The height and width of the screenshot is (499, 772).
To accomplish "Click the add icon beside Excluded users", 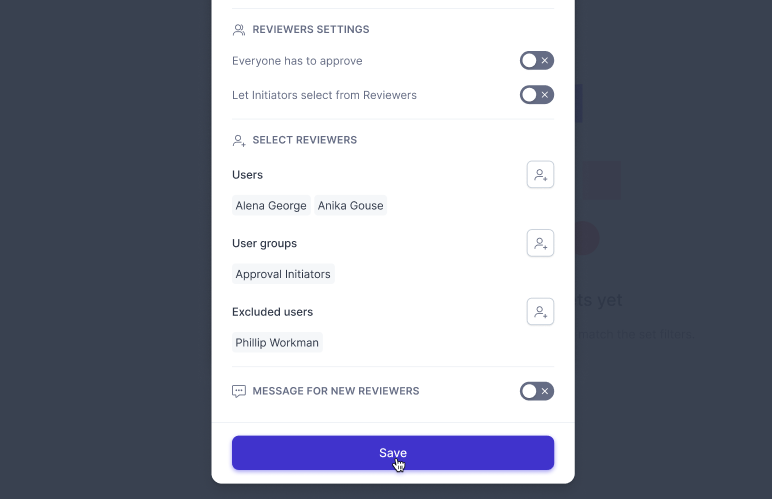I will click(540, 312).
